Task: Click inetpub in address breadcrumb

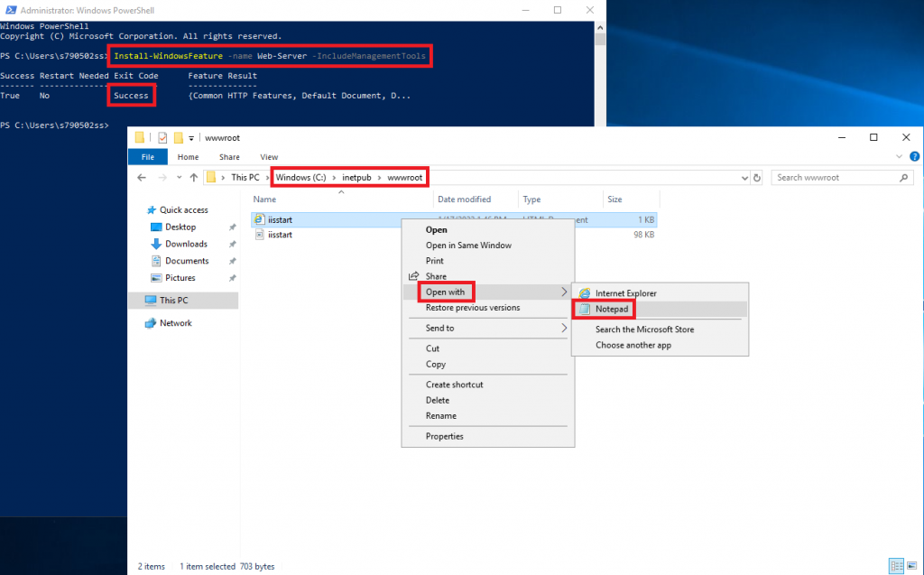Action: pyautogui.click(x=356, y=178)
